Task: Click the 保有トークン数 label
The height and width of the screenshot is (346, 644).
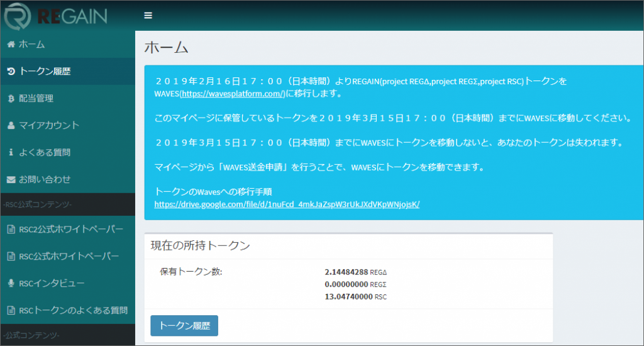Action: coord(191,272)
